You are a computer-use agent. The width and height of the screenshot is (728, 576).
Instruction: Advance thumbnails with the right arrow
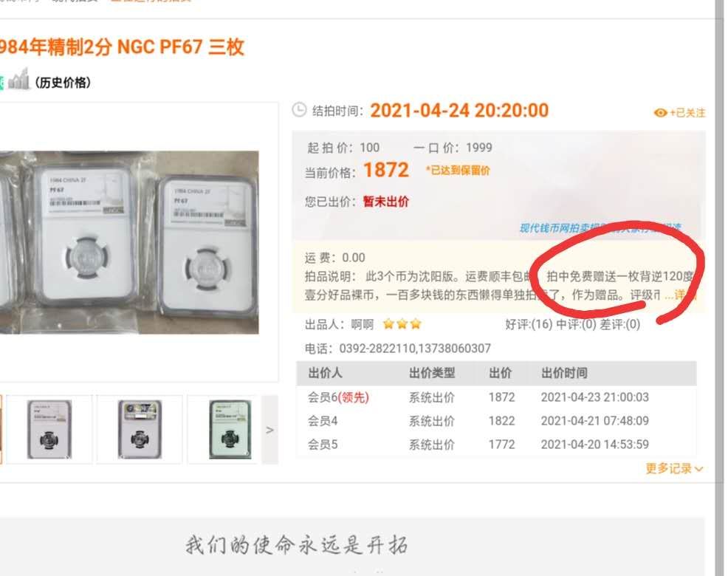[269, 430]
